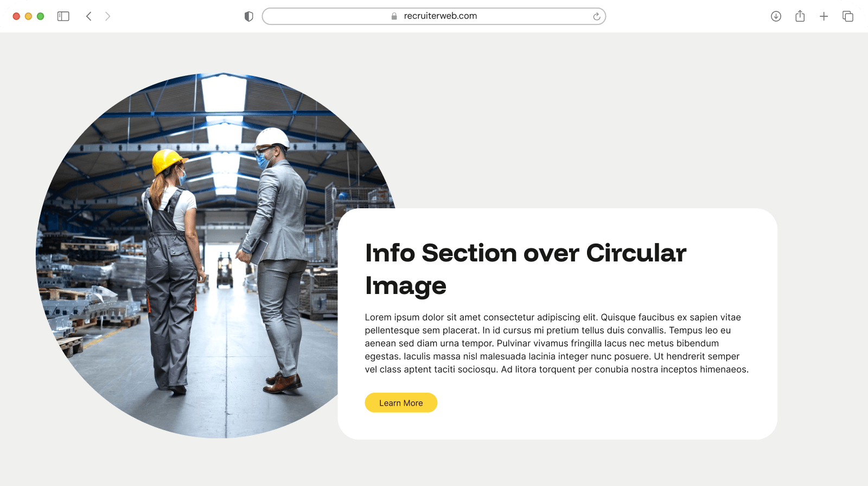Screen dimensions: 868x486
Task: Go back with the left arrow
Action: click(x=89, y=16)
